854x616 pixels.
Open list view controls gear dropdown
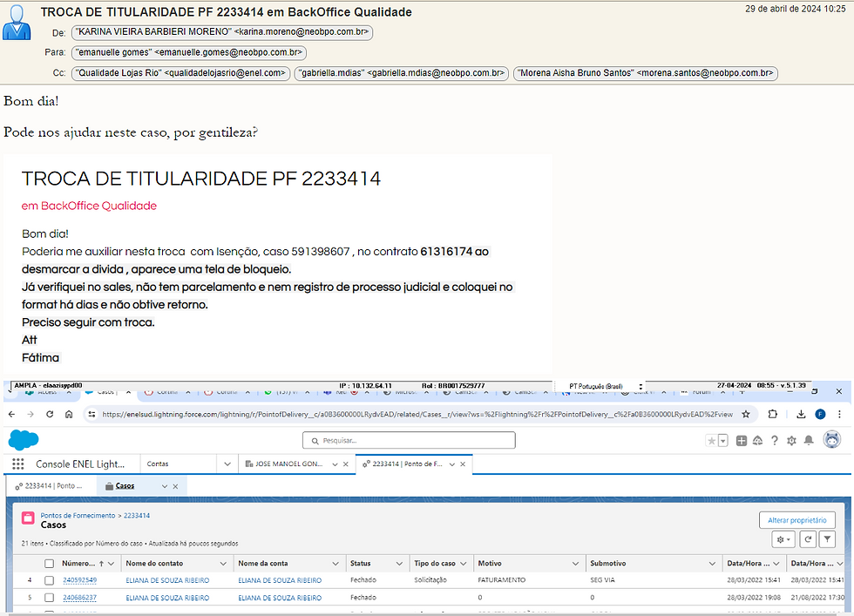point(783,539)
